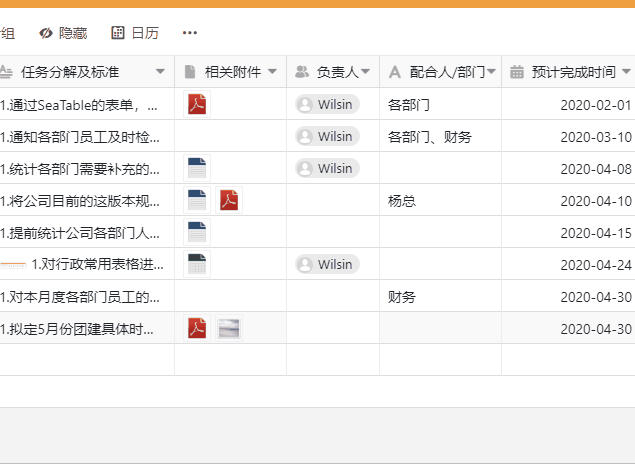Open dropdown for 任务分解及标准 column
The image size is (635, 464).
[x=160, y=72]
